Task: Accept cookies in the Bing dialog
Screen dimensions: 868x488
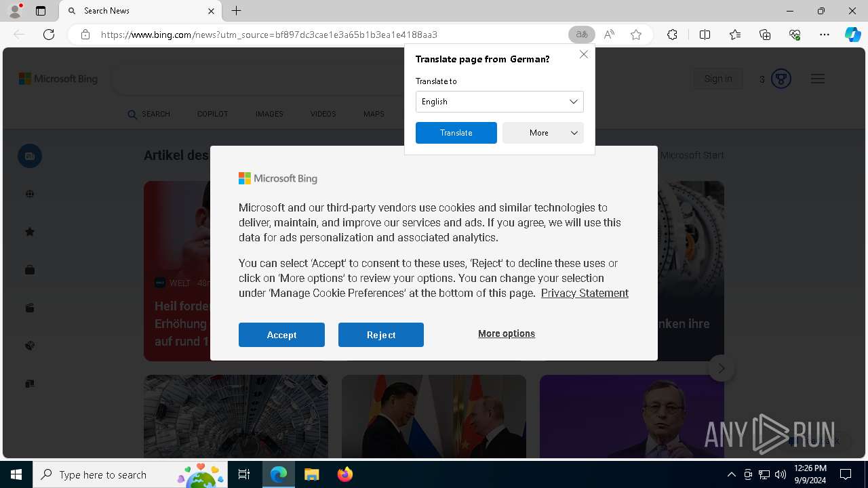Action: pyautogui.click(x=281, y=335)
